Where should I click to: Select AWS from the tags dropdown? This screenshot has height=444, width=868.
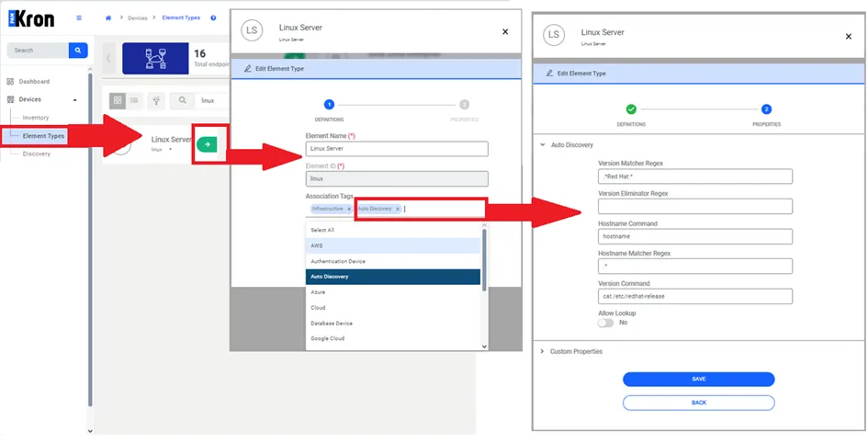[393, 245]
